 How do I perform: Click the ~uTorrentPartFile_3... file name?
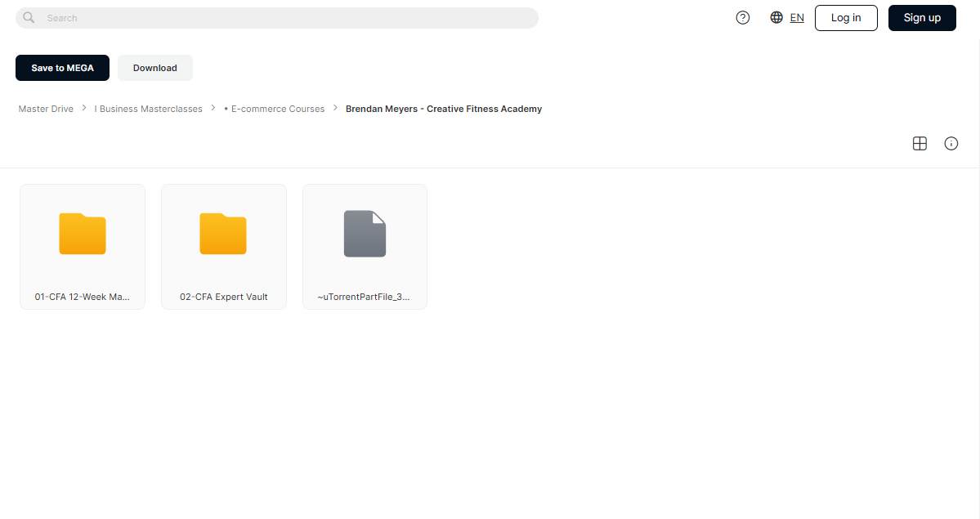tap(364, 297)
